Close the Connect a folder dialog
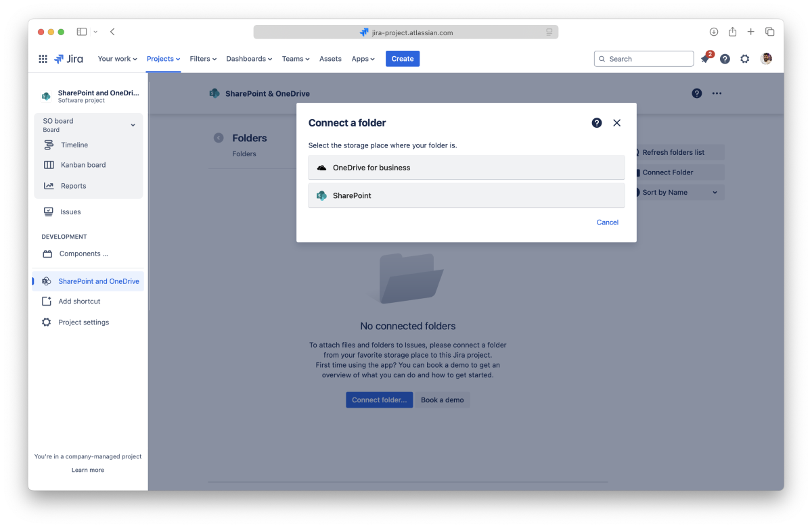Viewport: 812px width, 528px height. [616, 123]
